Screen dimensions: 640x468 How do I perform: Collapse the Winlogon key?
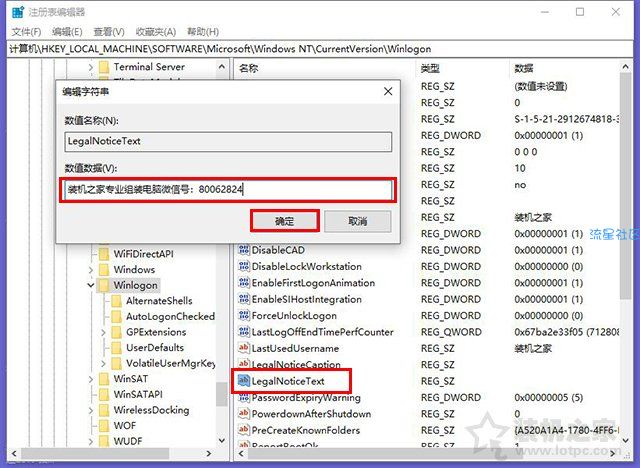(x=91, y=285)
